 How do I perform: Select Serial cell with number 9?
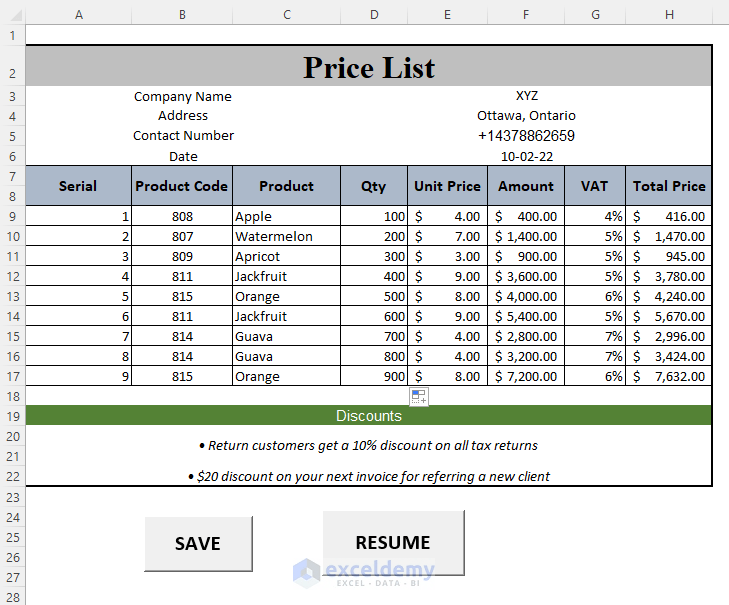tap(79, 376)
